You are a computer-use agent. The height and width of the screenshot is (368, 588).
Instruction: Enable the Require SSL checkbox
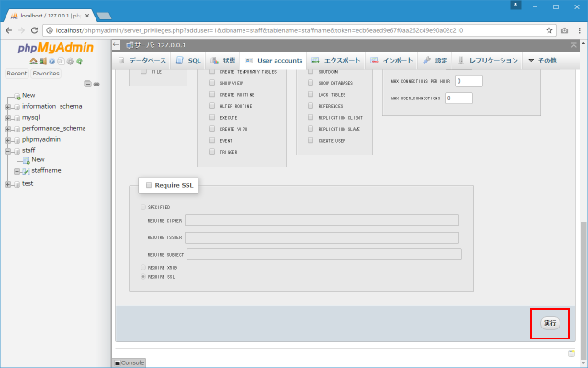point(147,185)
